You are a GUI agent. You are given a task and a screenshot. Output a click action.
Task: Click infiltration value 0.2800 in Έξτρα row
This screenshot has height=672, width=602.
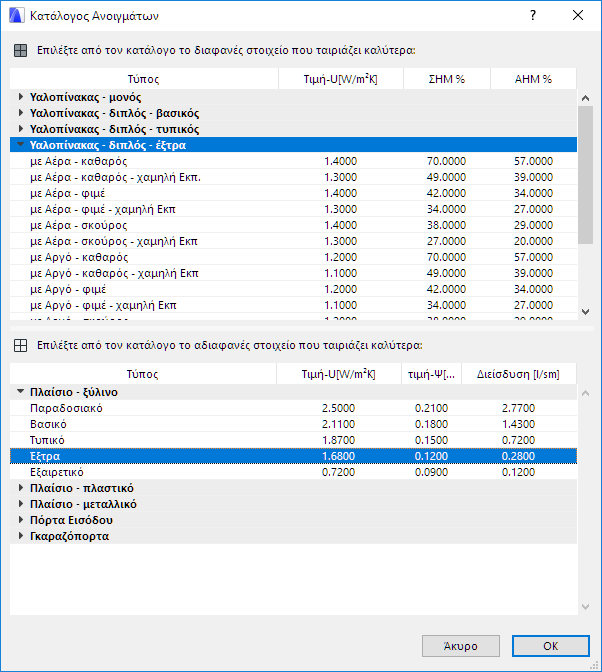tap(518, 456)
